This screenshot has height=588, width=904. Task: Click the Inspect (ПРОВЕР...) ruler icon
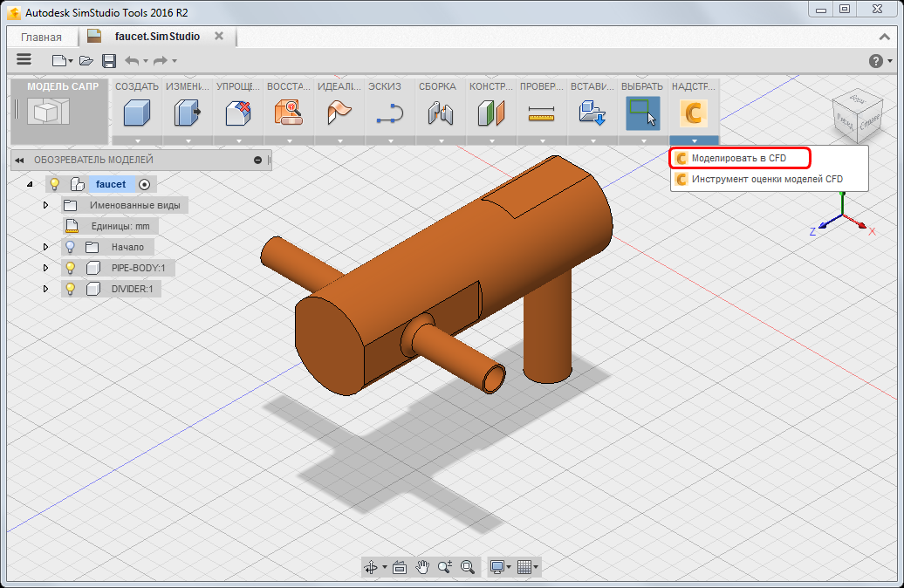click(541, 113)
